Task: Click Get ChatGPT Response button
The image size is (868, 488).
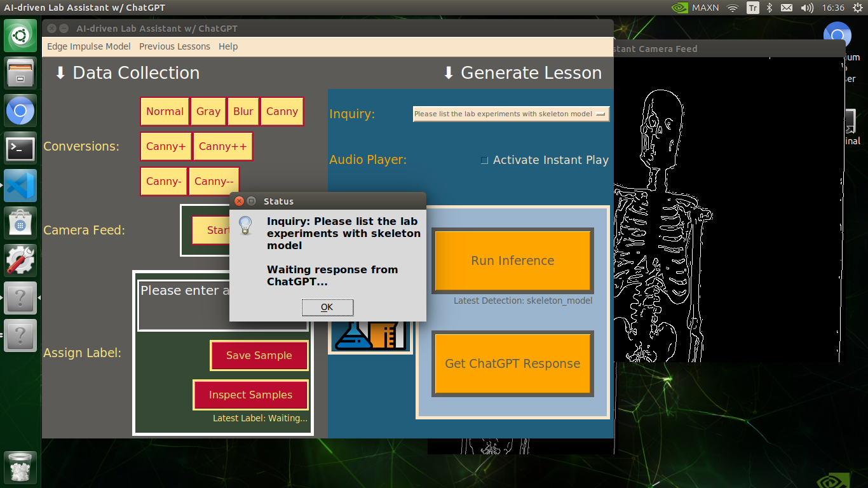Action: point(512,363)
